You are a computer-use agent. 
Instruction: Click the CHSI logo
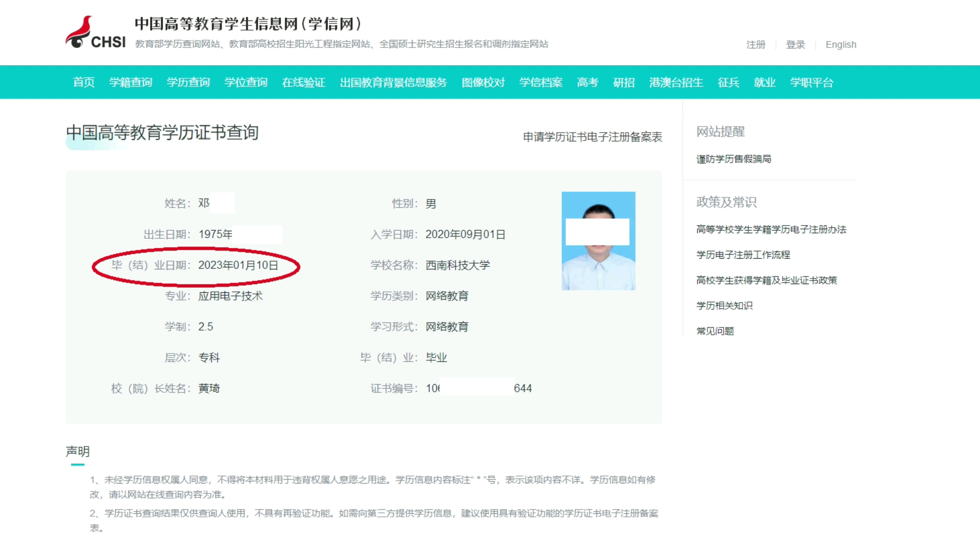(x=95, y=32)
